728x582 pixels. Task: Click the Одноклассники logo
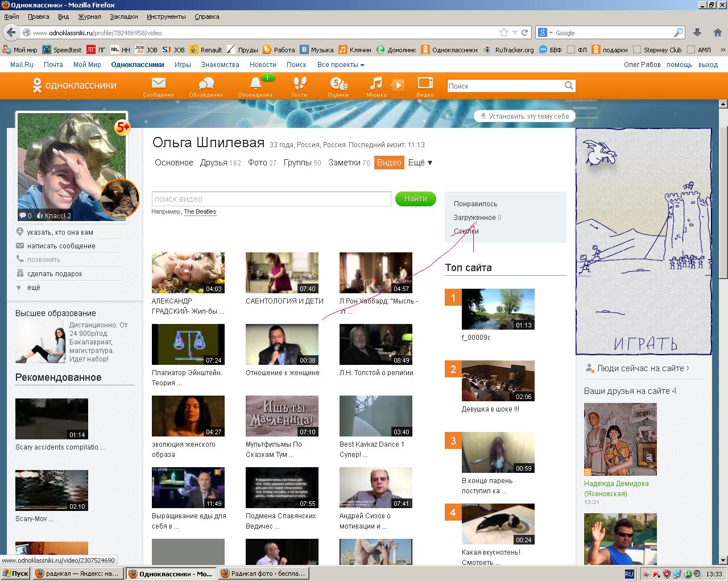click(75, 86)
